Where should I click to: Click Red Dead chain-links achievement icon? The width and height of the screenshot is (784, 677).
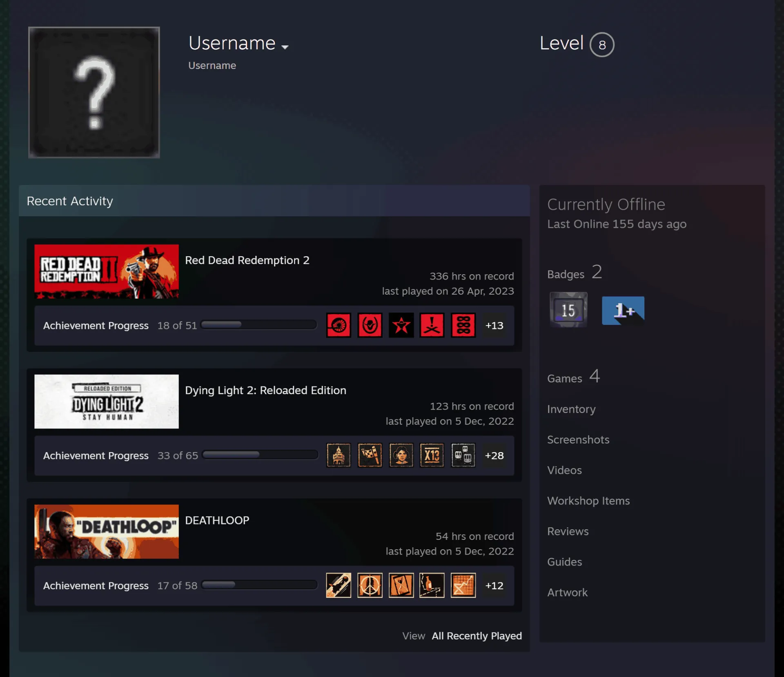[463, 325]
